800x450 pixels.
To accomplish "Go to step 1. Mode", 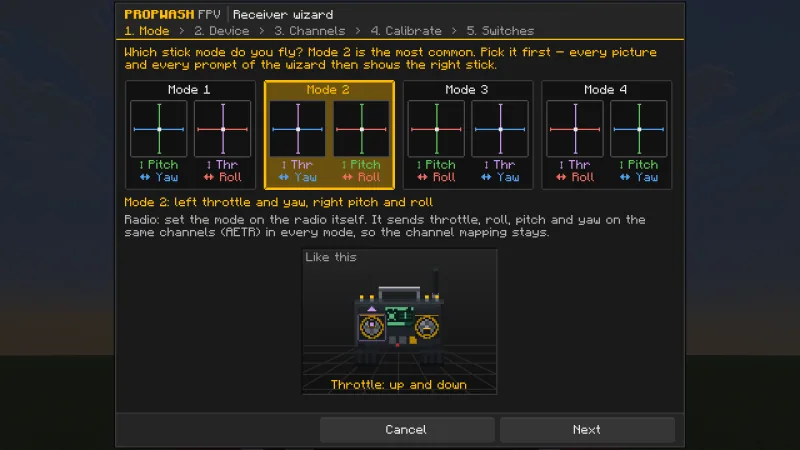I will (147, 31).
